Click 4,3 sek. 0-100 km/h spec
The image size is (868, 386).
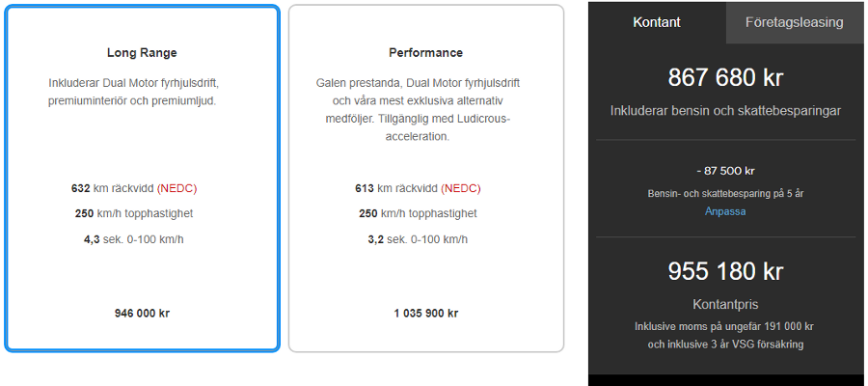(134, 239)
